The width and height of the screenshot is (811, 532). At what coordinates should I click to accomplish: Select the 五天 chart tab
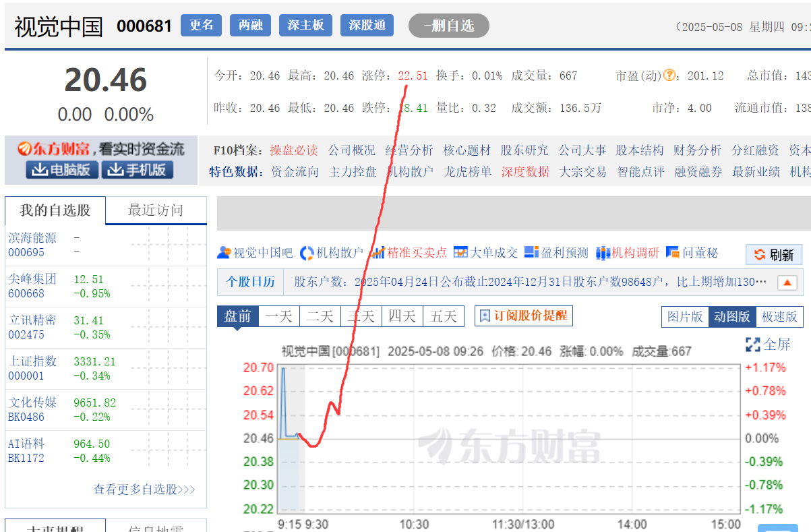(444, 316)
